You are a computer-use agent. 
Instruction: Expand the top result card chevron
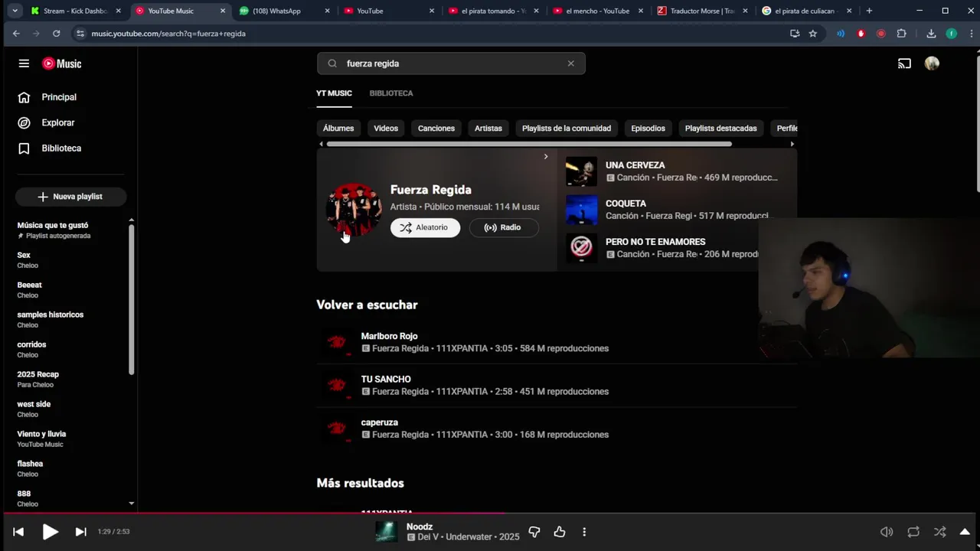point(546,156)
